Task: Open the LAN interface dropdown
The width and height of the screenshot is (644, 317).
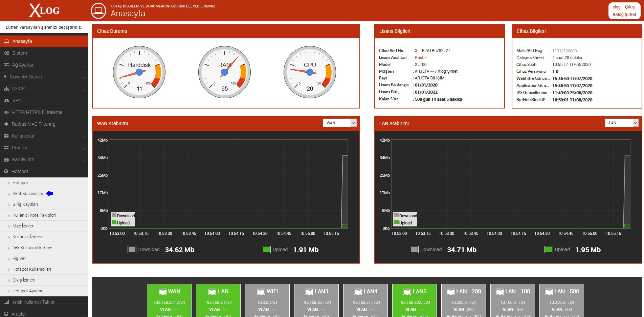Action: [622, 123]
